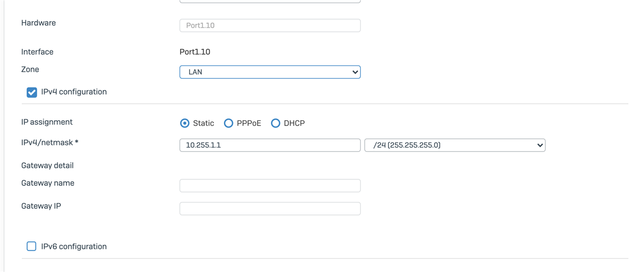The height and width of the screenshot is (272, 644).
Task: Click the Gateway detail heading
Action: click(47, 165)
